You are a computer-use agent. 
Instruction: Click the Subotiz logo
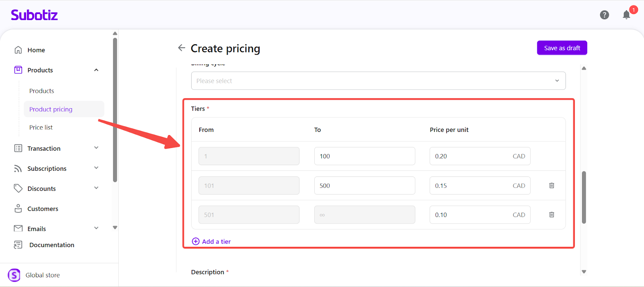tap(34, 15)
